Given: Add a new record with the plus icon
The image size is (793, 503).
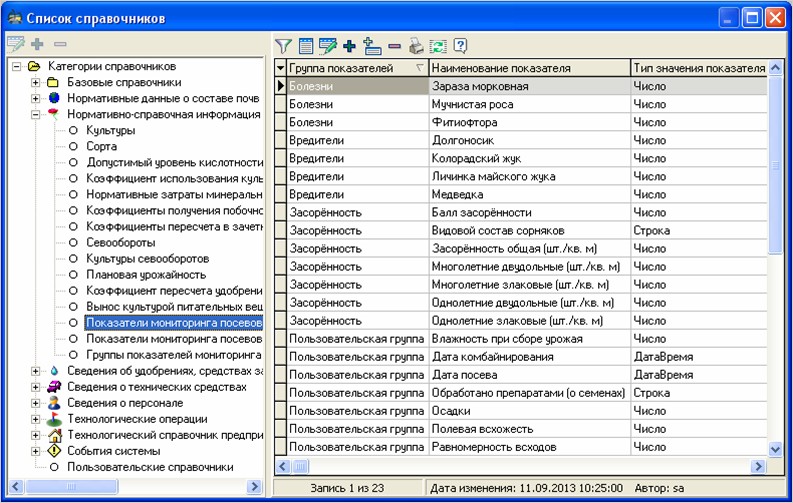Looking at the screenshot, I should click(x=349, y=45).
